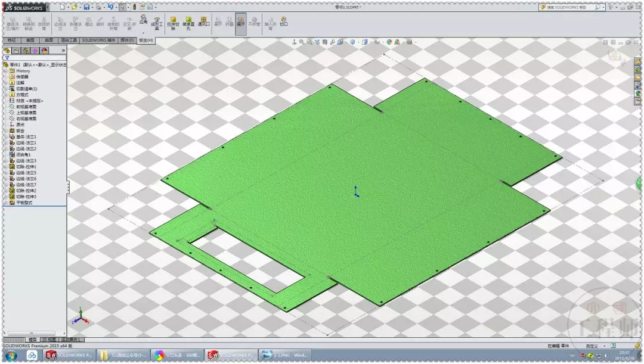Select the 边线-法兰7 edge flange feature
Image resolution: width=644 pixels, height=364 pixels.
[x=23, y=185]
